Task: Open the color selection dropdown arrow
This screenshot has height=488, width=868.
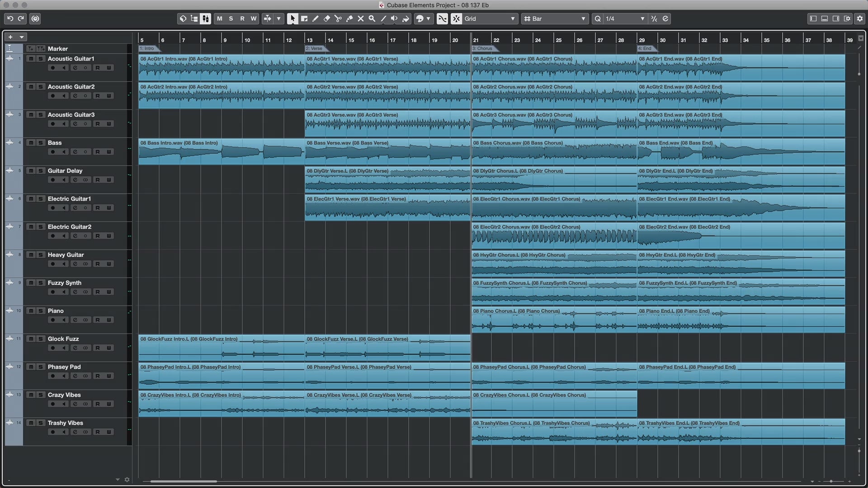Action: (428, 19)
